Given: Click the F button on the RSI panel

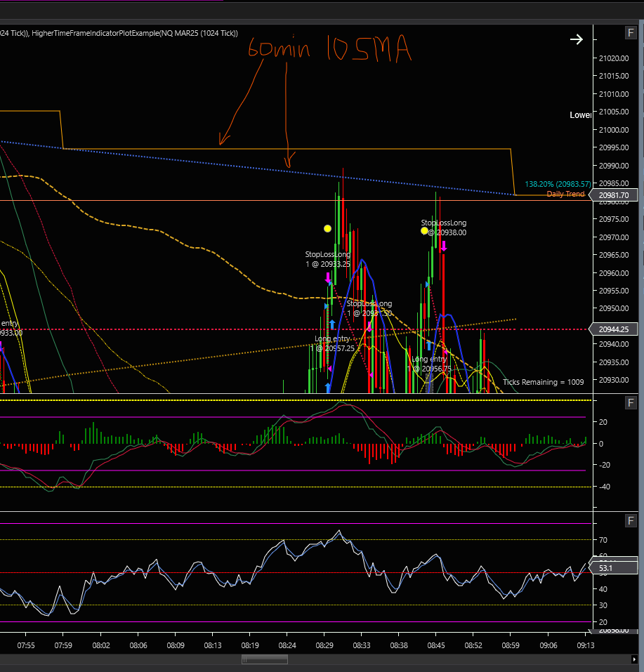Looking at the screenshot, I should pos(630,521).
